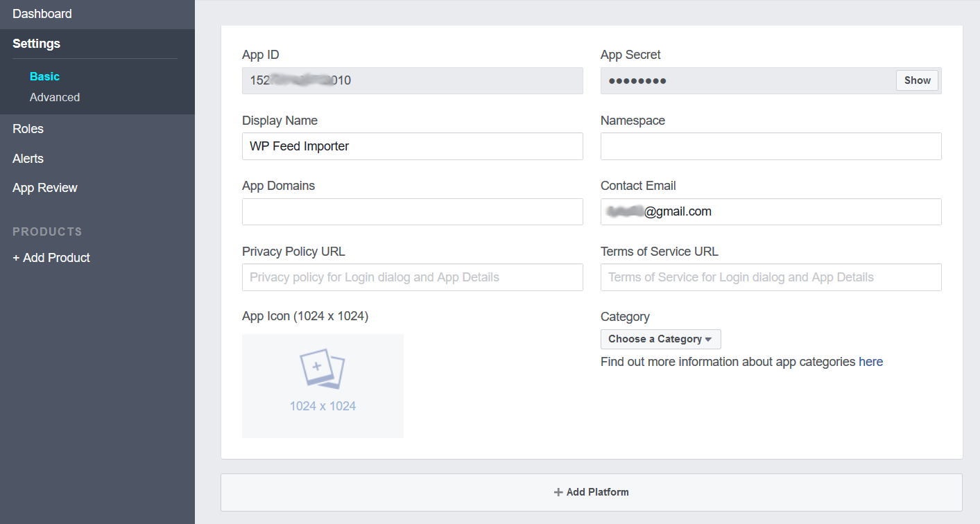This screenshot has width=980, height=524.
Task: Click the 'App ID' label
Action: [x=261, y=55]
